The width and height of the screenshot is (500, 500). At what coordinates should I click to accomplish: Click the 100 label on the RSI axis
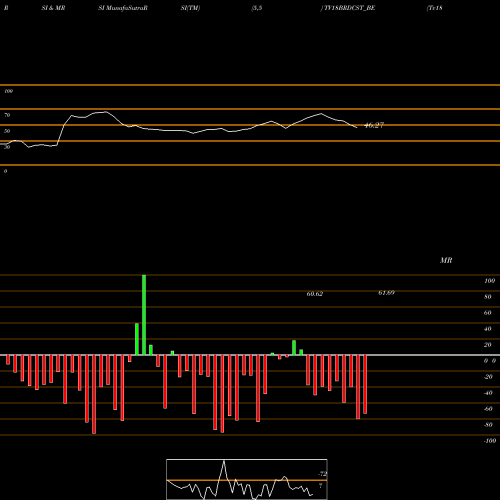[8, 91]
